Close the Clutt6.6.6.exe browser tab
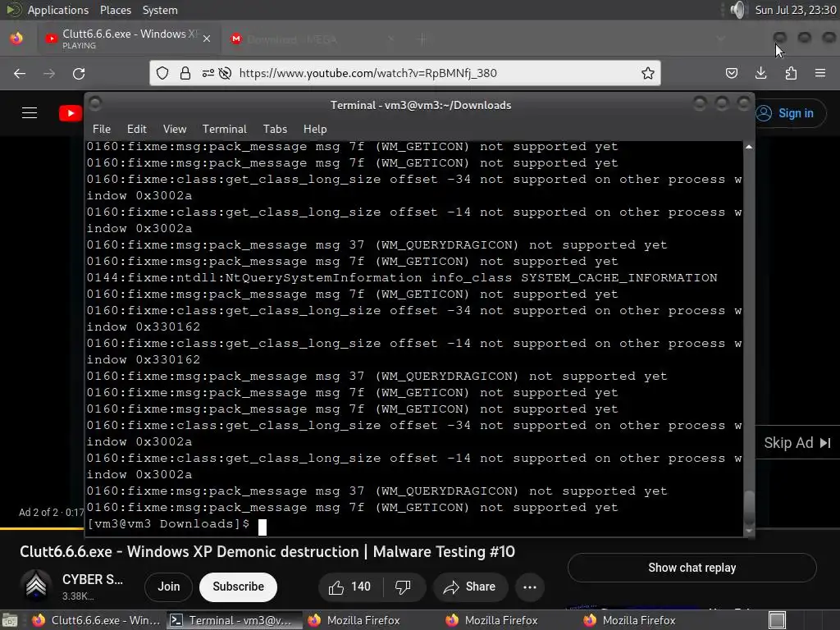Image resolution: width=840 pixels, height=630 pixels. click(x=207, y=39)
